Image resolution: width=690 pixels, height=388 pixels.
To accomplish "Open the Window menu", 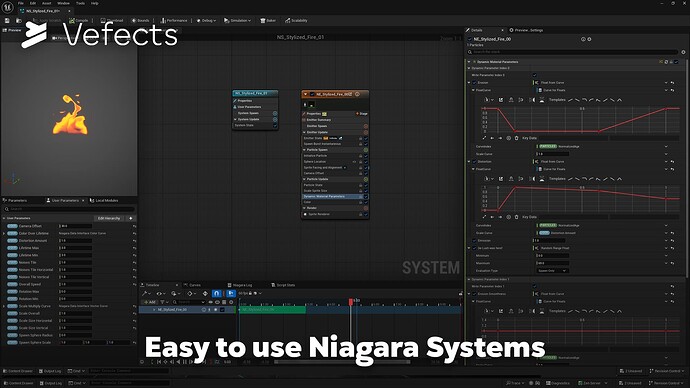I will pyautogui.click(x=63, y=3).
